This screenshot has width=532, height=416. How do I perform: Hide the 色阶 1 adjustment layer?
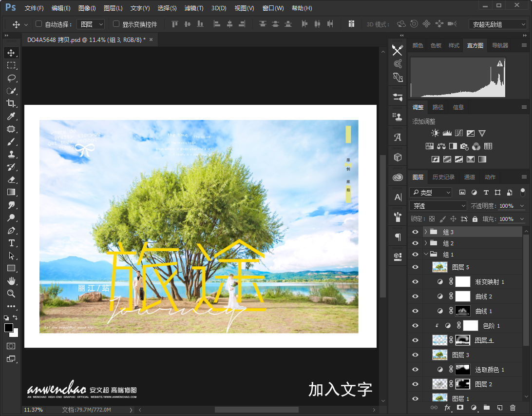(x=415, y=325)
